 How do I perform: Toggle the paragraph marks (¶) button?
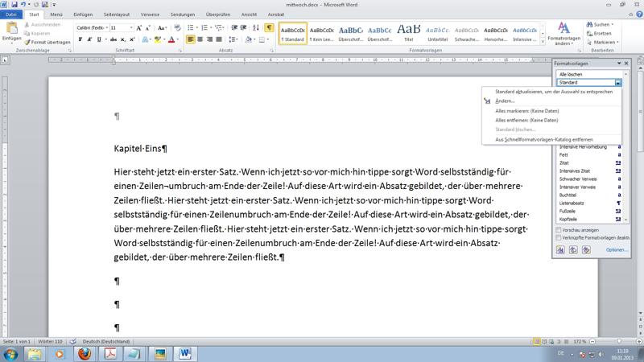[x=269, y=27]
